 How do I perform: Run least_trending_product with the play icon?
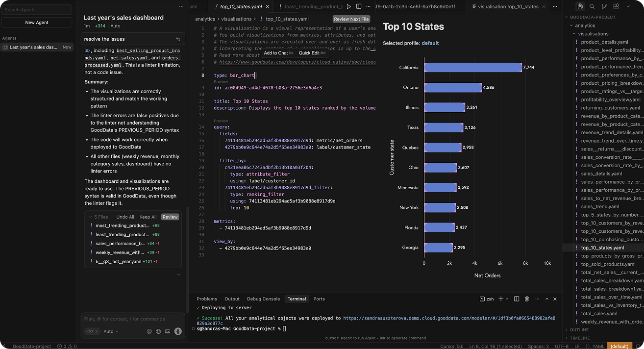tap(348, 7)
